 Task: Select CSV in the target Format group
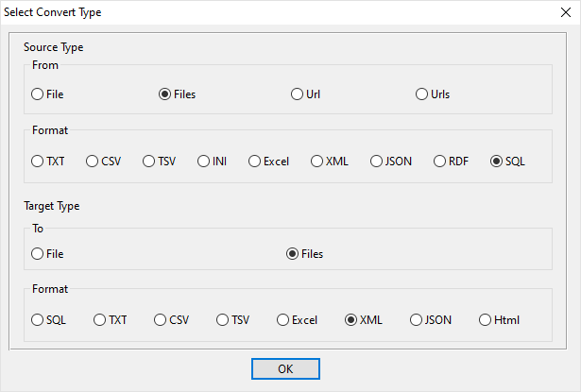click(x=161, y=320)
